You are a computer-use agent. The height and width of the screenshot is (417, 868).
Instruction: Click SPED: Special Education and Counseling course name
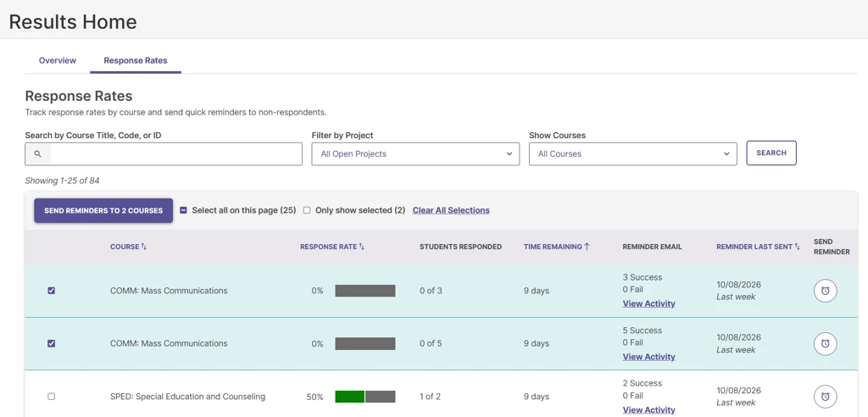[x=187, y=397]
